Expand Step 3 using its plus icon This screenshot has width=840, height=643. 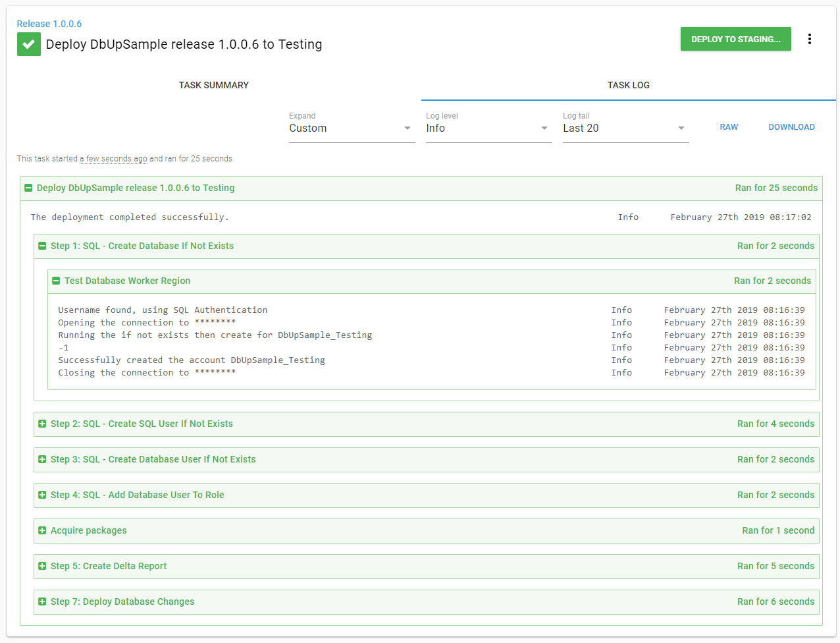tap(42, 460)
